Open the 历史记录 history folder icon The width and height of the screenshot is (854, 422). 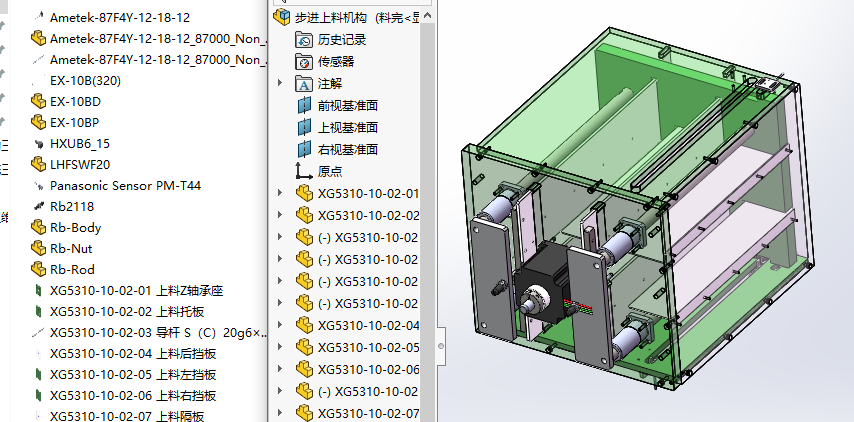(304, 40)
